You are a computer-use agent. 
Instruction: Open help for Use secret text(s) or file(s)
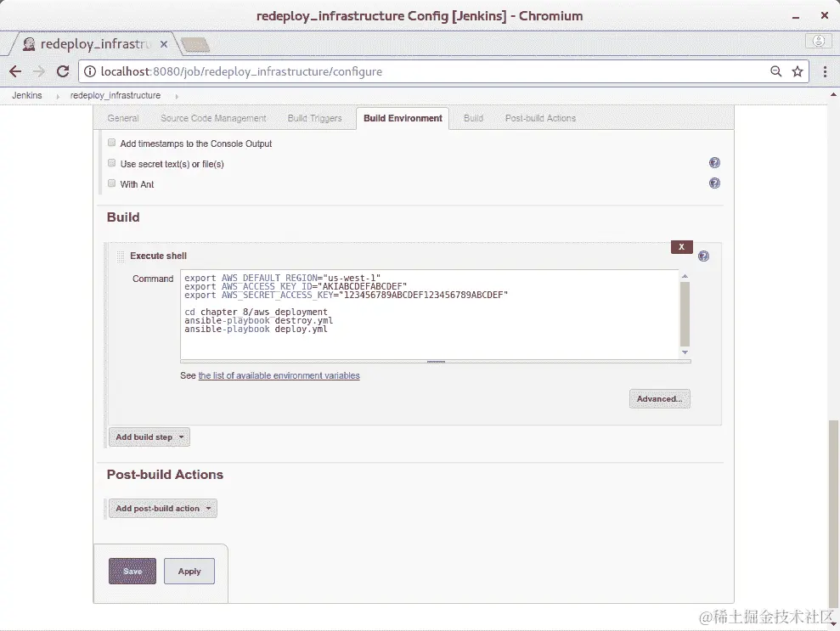(x=714, y=163)
